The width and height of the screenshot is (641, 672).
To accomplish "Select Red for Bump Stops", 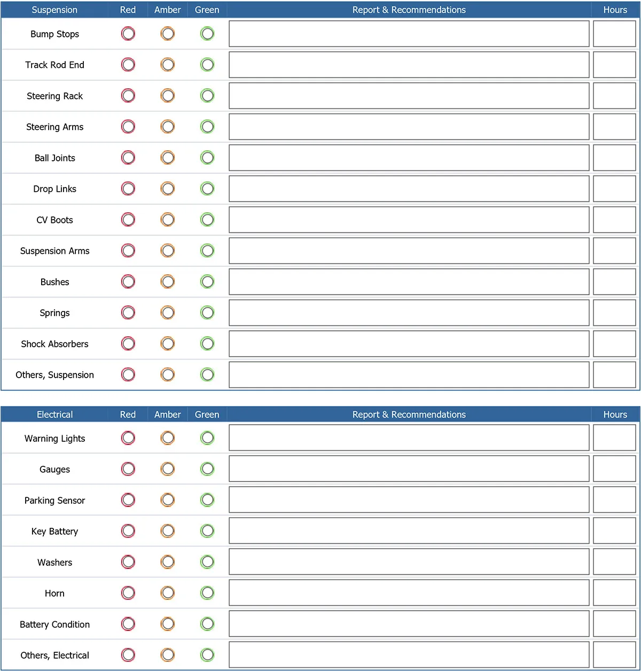I will coord(128,34).
